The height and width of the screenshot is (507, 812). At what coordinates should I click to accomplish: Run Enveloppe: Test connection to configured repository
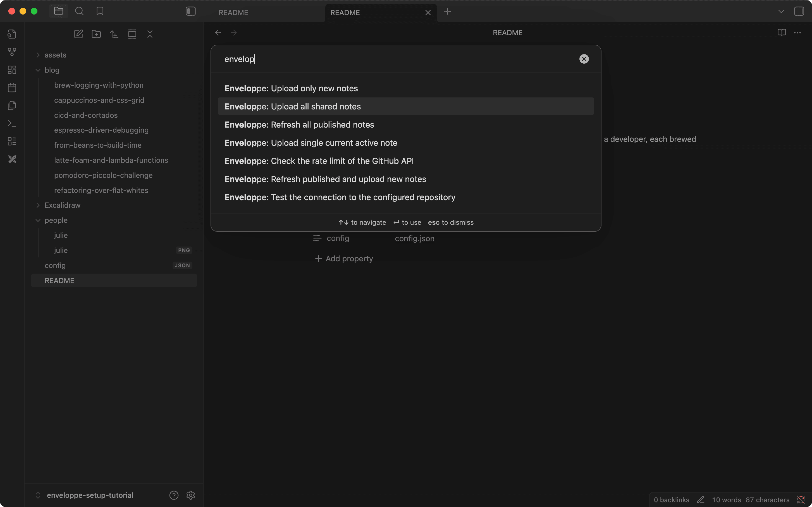click(x=406, y=197)
